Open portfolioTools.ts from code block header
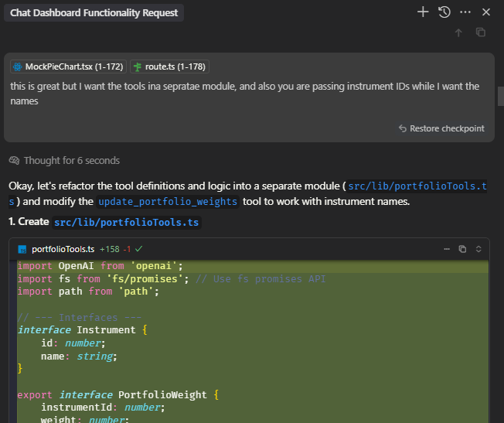 tap(63, 249)
